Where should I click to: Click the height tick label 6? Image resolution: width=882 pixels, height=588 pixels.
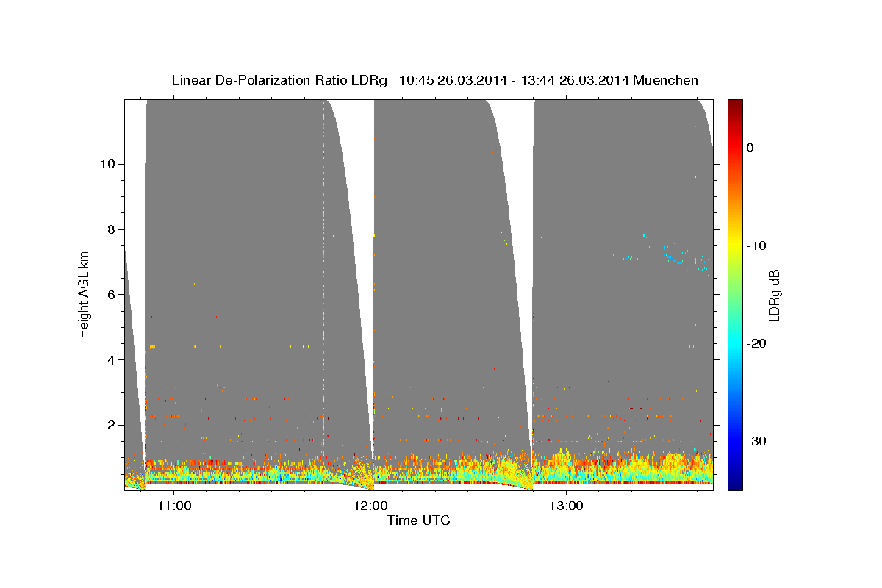click(x=113, y=294)
